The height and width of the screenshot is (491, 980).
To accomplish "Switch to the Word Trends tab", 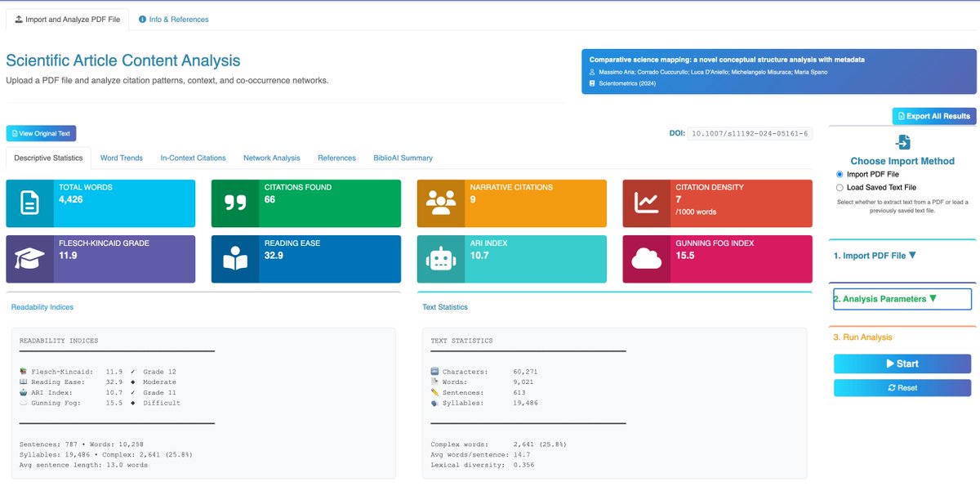I will [x=122, y=158].
